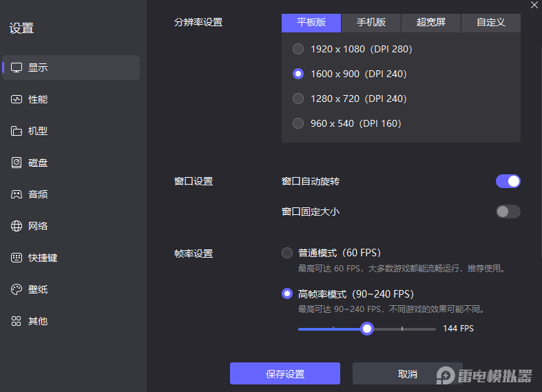The image size is (542, 392).
Task: Show the 网络 settings page
Action: click(x=71, y=226)
